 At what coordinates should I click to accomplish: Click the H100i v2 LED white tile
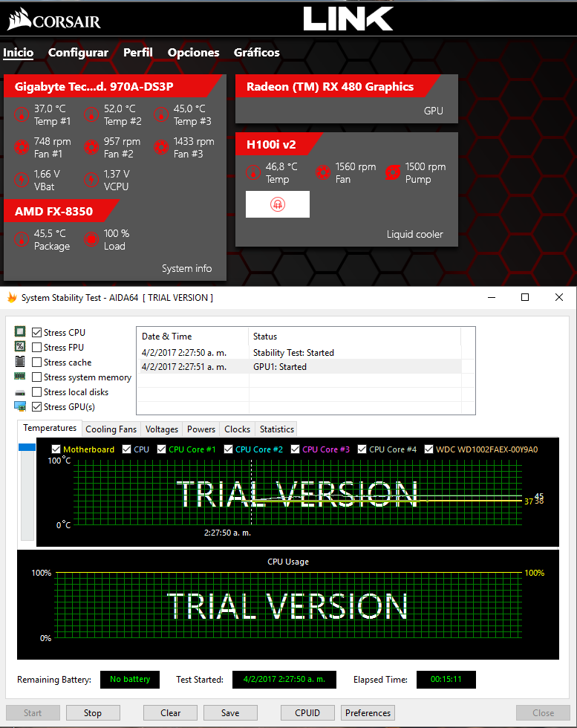[278, 204]
